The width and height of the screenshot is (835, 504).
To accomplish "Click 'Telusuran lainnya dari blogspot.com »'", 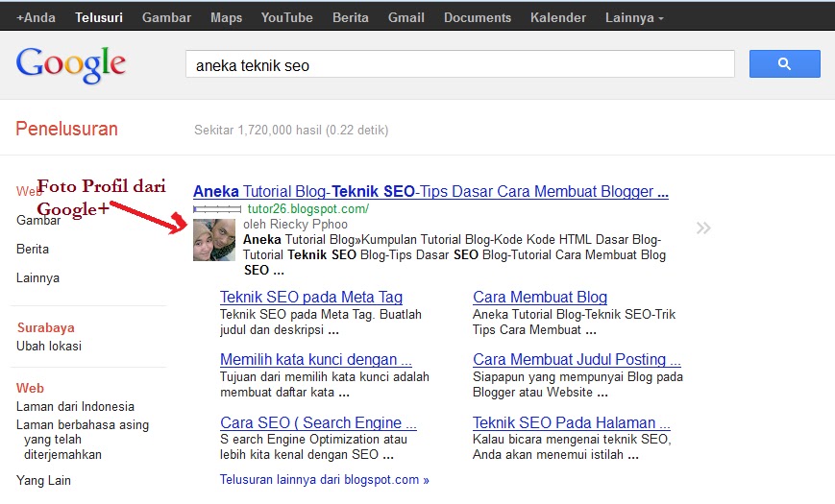I will pyautogui.click(x=325, y=480).
